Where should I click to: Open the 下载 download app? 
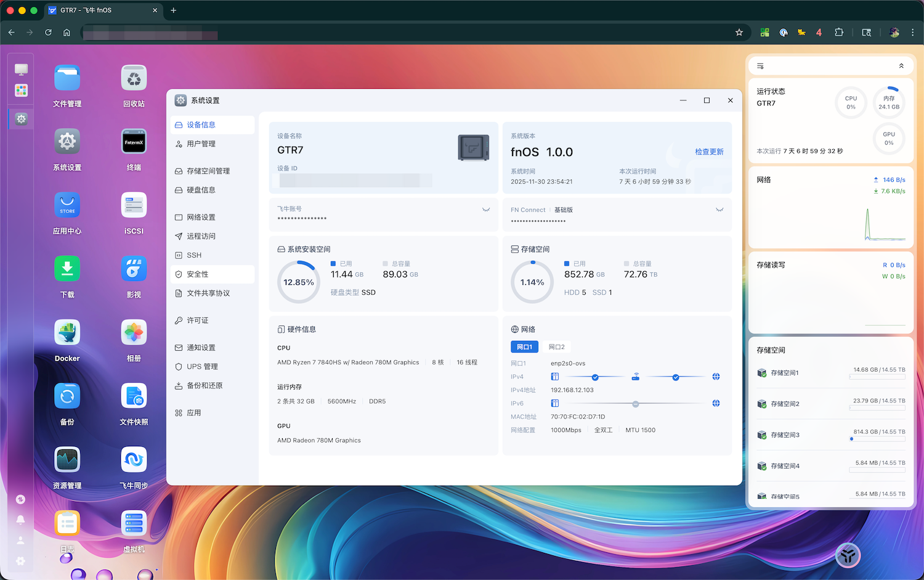click(x=67, y=269)
